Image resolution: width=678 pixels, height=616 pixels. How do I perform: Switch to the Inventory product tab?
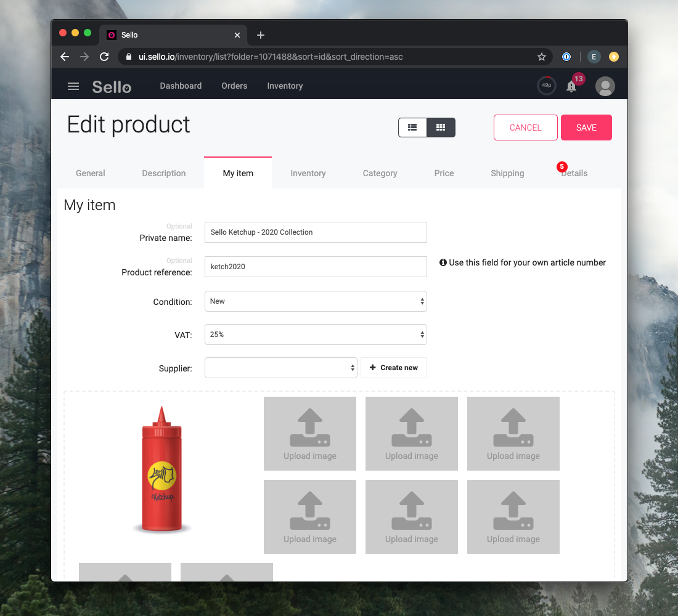pyautogui.click(x=308, y=173)
